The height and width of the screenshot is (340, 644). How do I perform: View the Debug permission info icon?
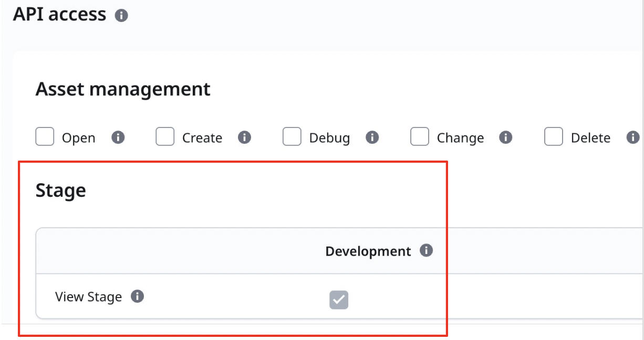373,138
